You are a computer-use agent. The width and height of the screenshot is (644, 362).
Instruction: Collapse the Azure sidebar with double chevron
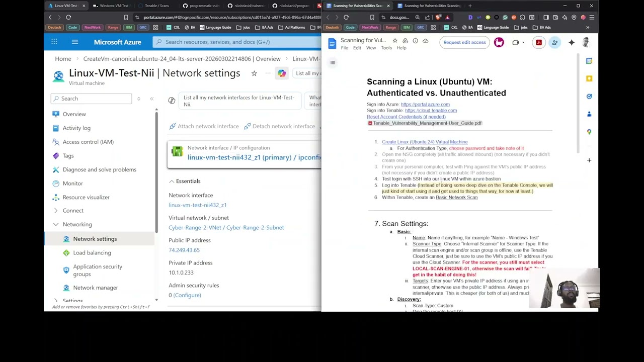[x=151, y=99]
